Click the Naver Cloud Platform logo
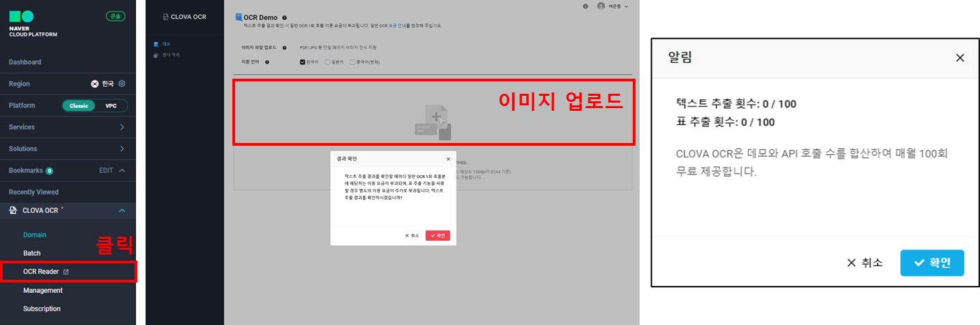The height and width of the screenshot is (325, 980). pyautogui.click(x=33, y=24)
